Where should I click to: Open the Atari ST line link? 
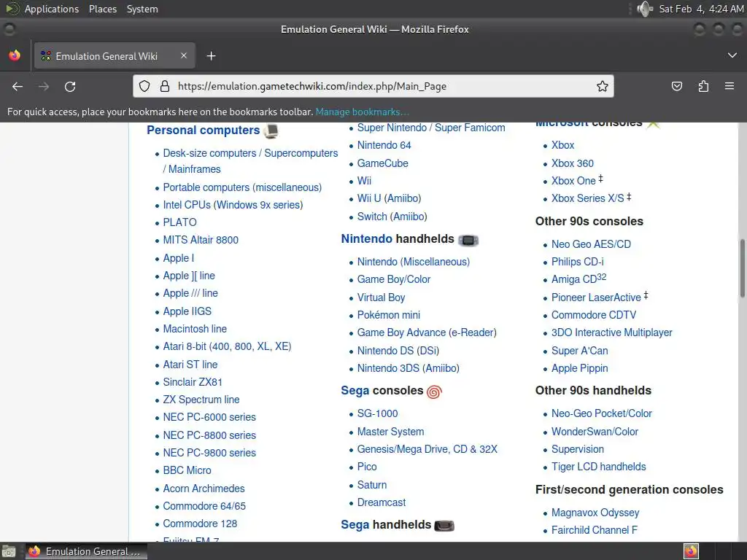click(190, 365)
